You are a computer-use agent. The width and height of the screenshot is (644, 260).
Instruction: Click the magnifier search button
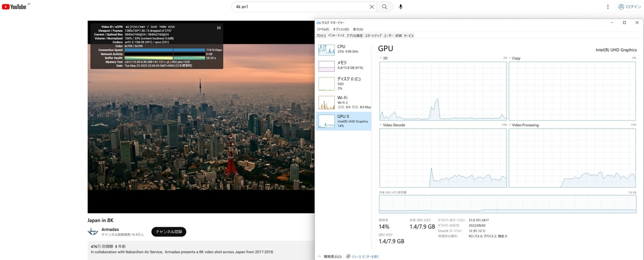(x=384, y=7)
